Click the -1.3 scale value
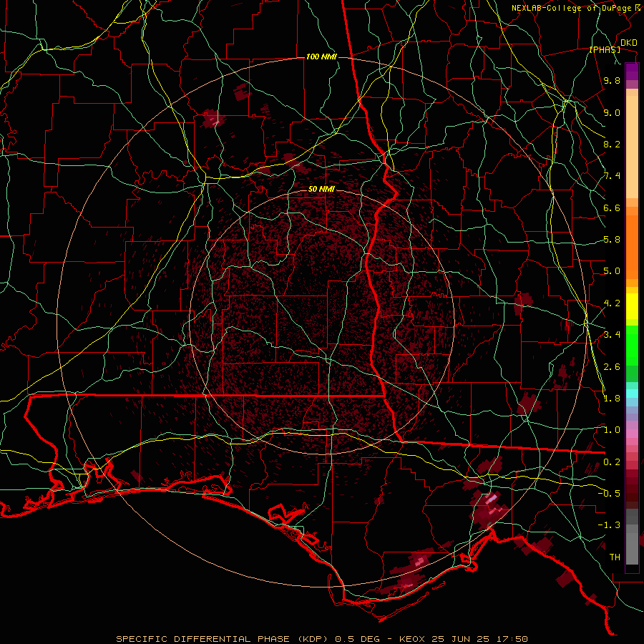Viewport: 644px width, 644px height. point(609,525)
